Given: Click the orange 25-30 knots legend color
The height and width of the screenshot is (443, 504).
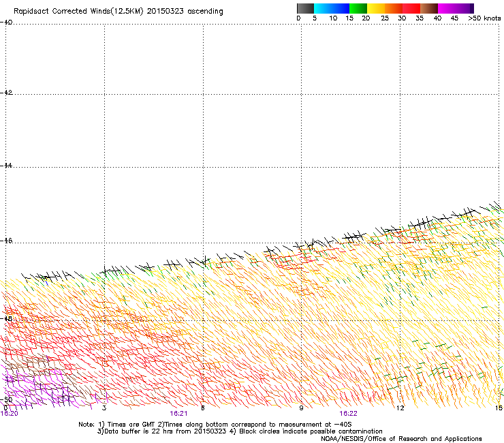Looking at the screenshot, I should [x=394, y=8].
